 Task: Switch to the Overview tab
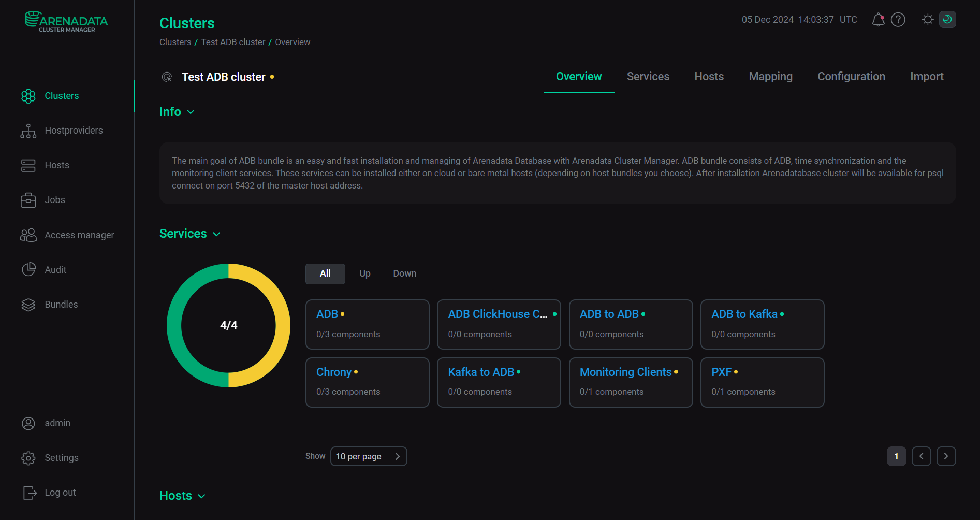pos(579,77)
